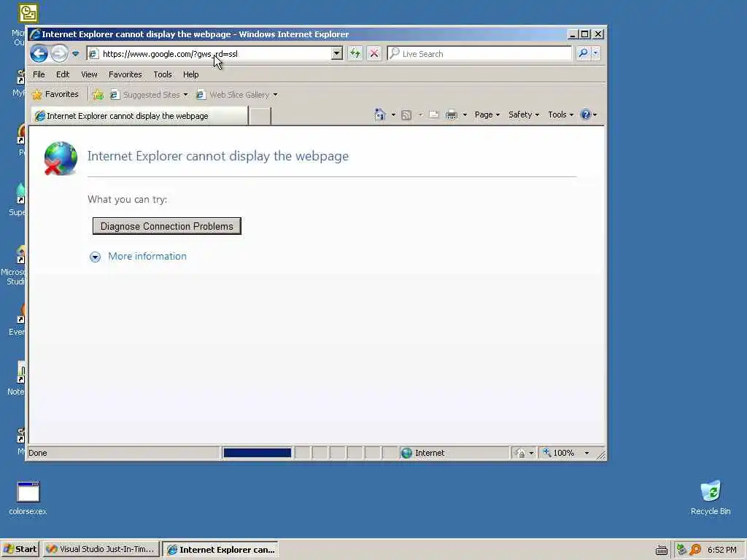
Task: Select the 'Internet Explorer cannot display the webpage' tab
Action: (x=139, y=116)
